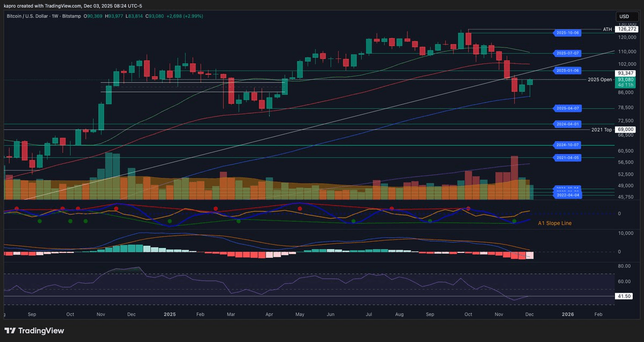The image size is (644, 342).
Task: Open the USD currency selector
Action: point(624,17)
